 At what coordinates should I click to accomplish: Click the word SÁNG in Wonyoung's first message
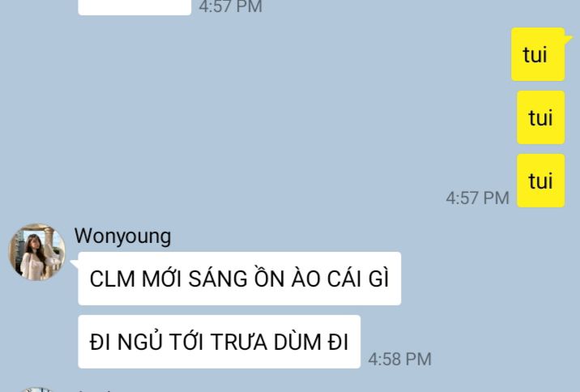[217, 278]
